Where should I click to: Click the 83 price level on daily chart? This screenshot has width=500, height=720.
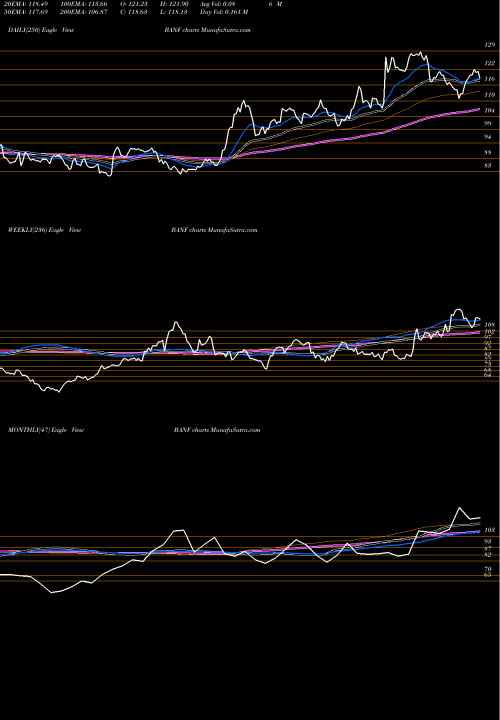pos(489,166)
